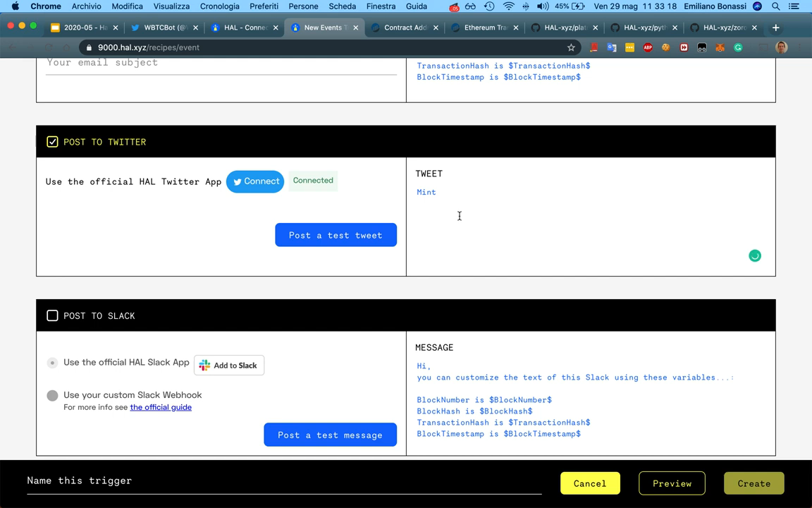This screenshot has height=508, width=812.
Task: Open macOS Spotlight search
Action: pos(775,6)
